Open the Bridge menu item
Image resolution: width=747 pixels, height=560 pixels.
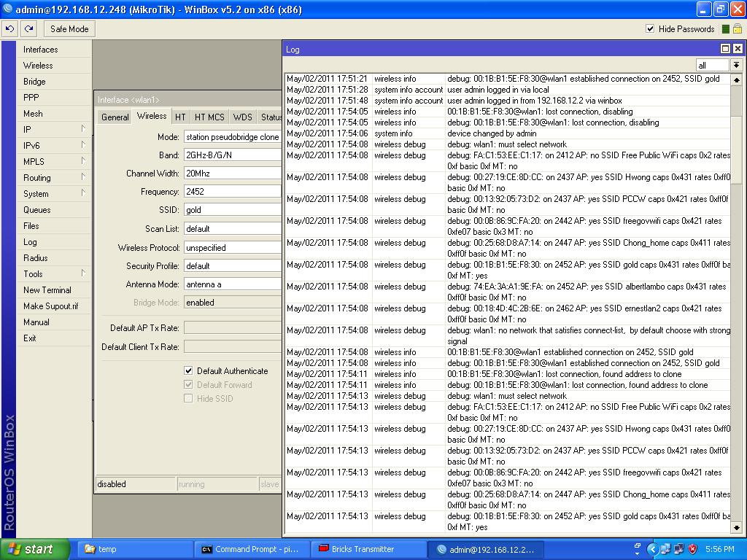click(x=53, y=82)
